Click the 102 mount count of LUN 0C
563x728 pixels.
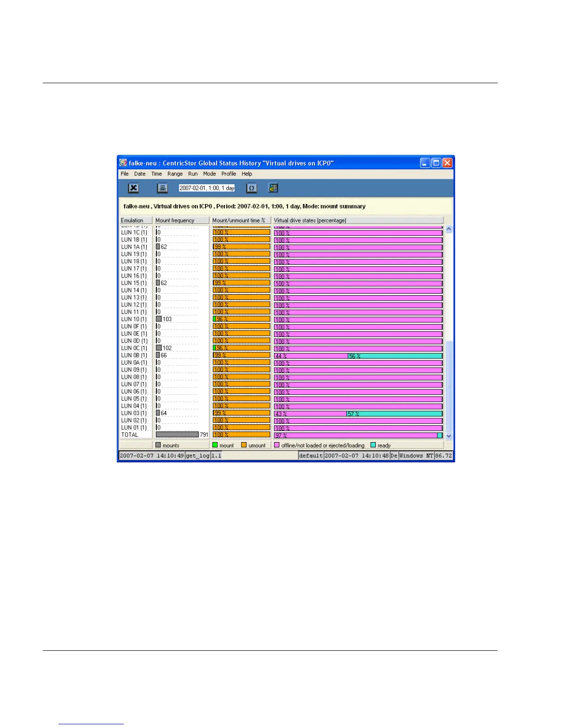point(167,348)
